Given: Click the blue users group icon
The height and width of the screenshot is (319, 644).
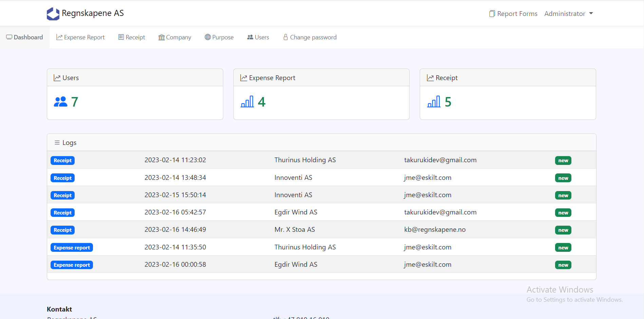Looking at the screenshot, I should (x=61, y=102).
